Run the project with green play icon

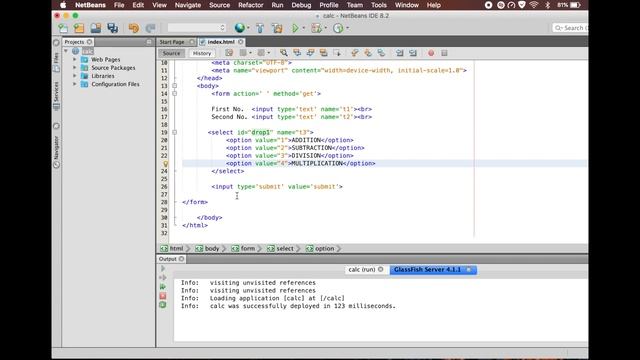[x=295, y=28]
